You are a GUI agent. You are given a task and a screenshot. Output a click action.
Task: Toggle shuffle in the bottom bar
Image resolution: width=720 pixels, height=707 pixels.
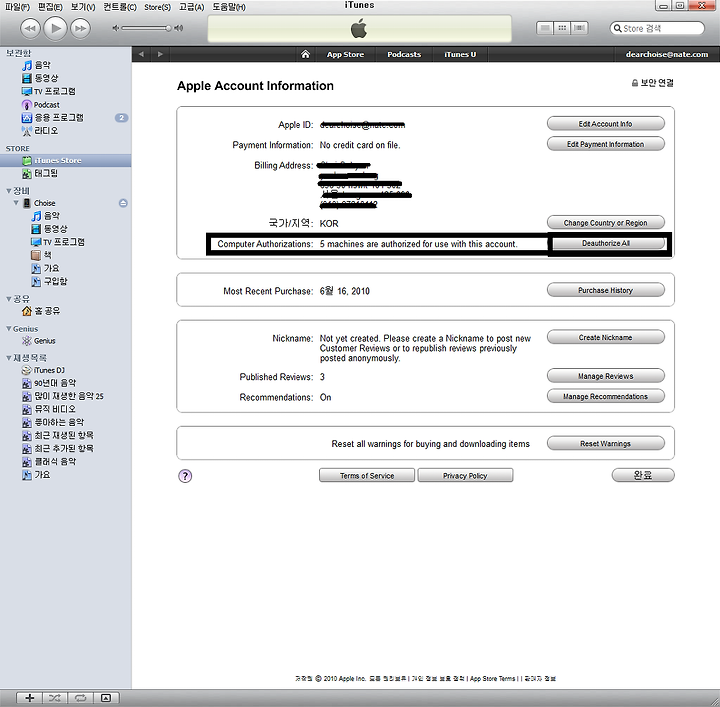click(x=55, y=698)
